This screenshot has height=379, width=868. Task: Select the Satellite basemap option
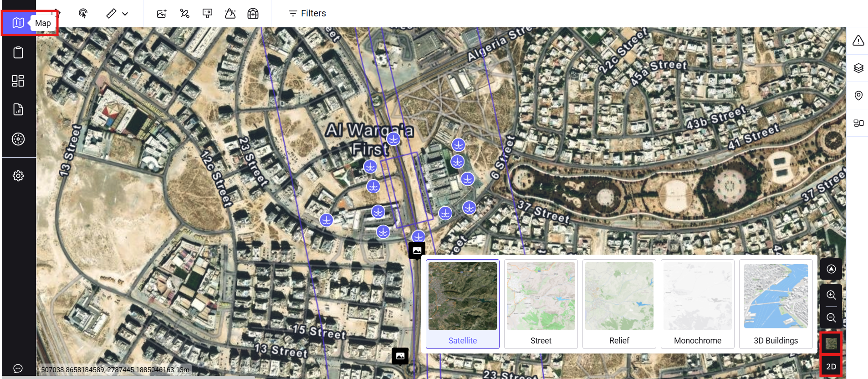463,304
